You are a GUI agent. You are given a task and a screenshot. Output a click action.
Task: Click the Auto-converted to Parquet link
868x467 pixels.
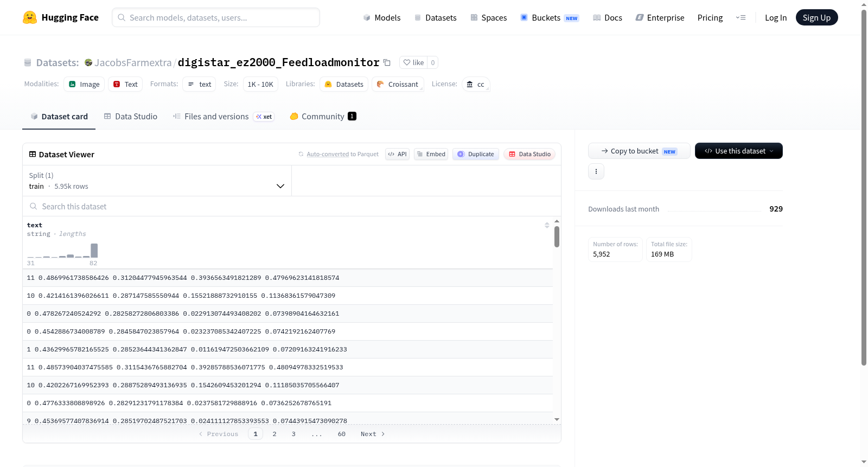(328, 154)
